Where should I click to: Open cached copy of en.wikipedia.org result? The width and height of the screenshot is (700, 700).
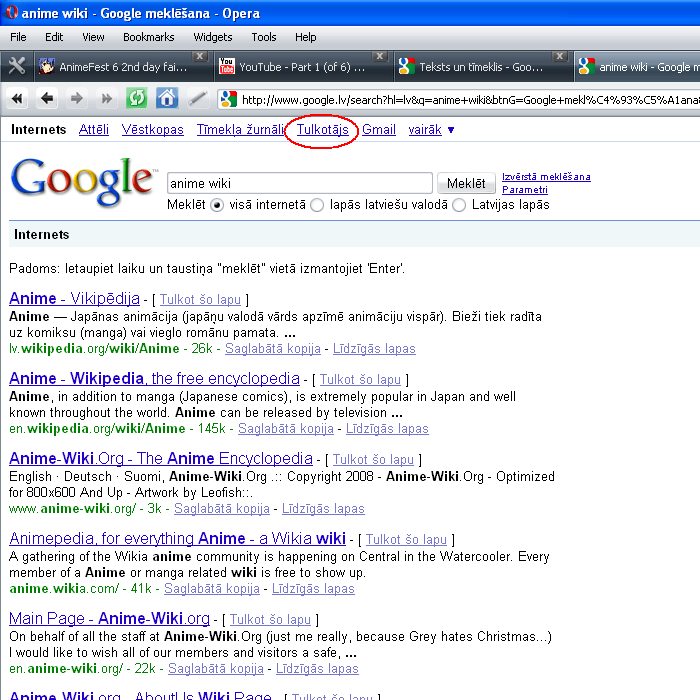[286, 428]
